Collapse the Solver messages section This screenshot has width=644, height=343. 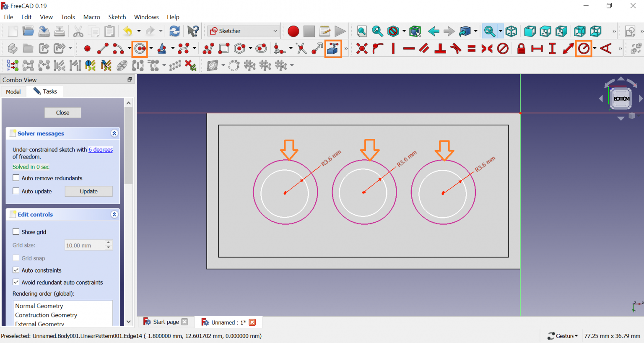pyautogui.click(x=114, y=133)
